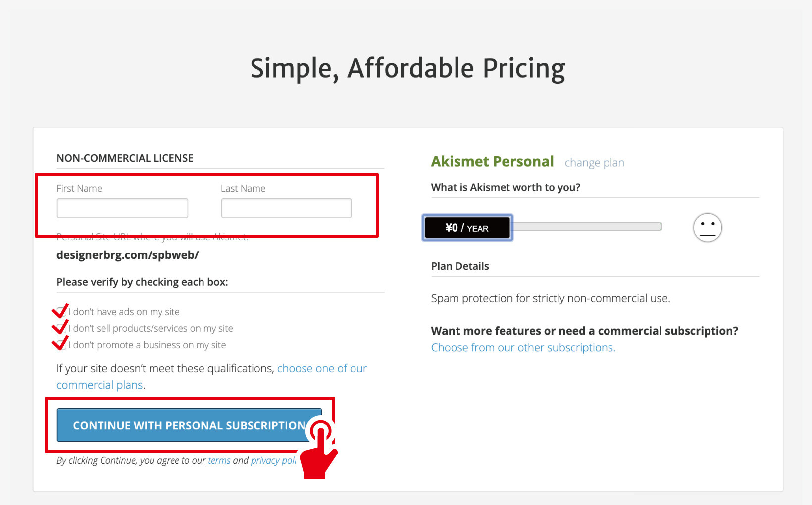Follow "choose one of our commercial plans" link

click(322, 369)
